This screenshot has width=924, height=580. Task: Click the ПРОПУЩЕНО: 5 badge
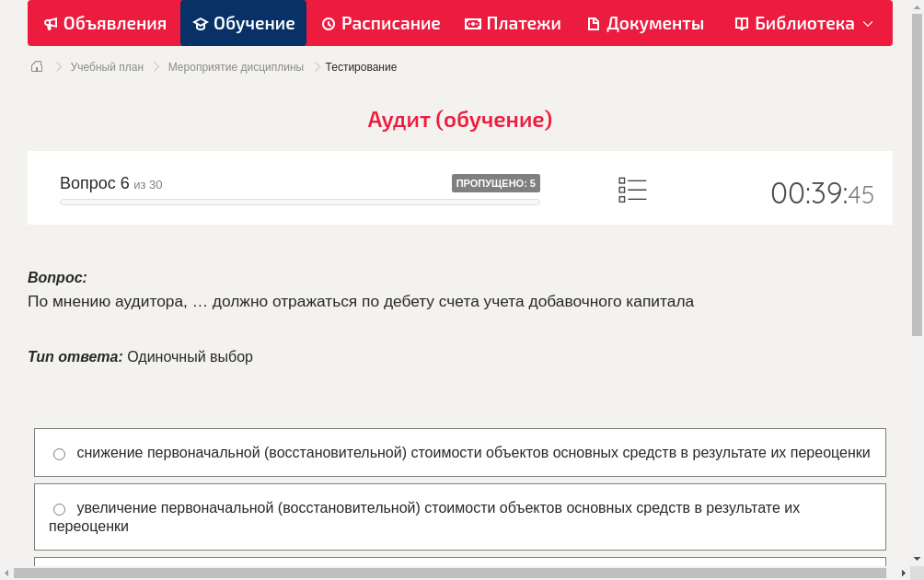coord(496,182)
